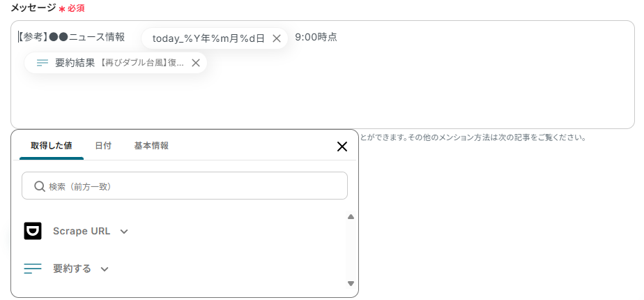Expand the Scrape URL section
The image size is (644, 300).
[x=124, y=232]
